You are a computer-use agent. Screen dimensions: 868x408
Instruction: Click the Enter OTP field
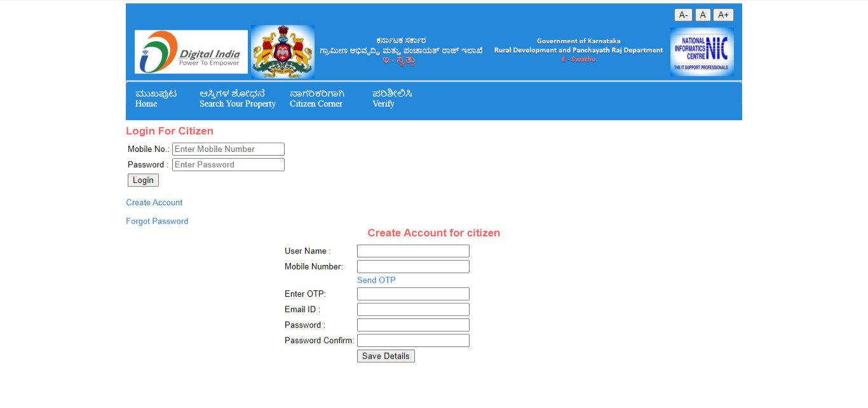[x=412, y=294]
